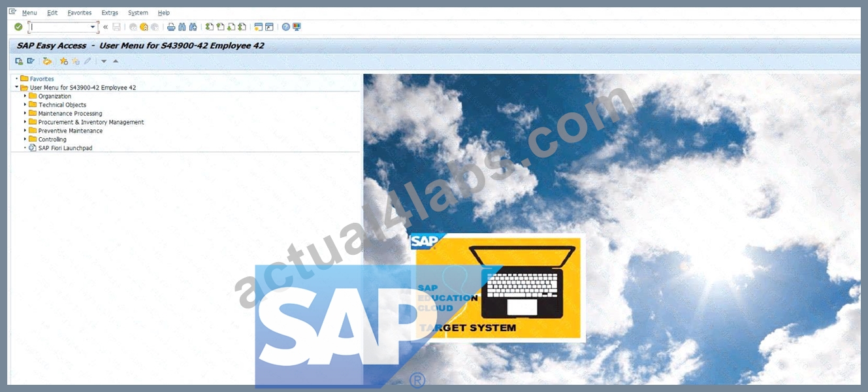Switch to User Menu icon in toolbar
Image resolution: width=868 pixels, height=392 pixels.
(x=19, y=61)
